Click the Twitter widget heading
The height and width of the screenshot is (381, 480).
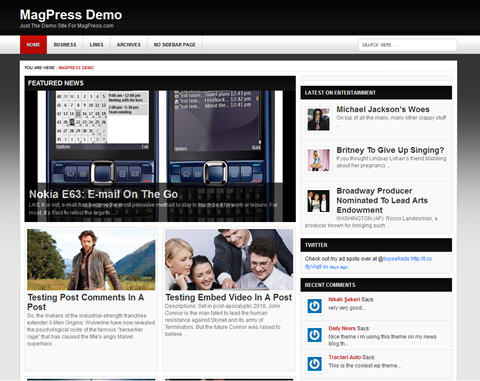point(316,245)
